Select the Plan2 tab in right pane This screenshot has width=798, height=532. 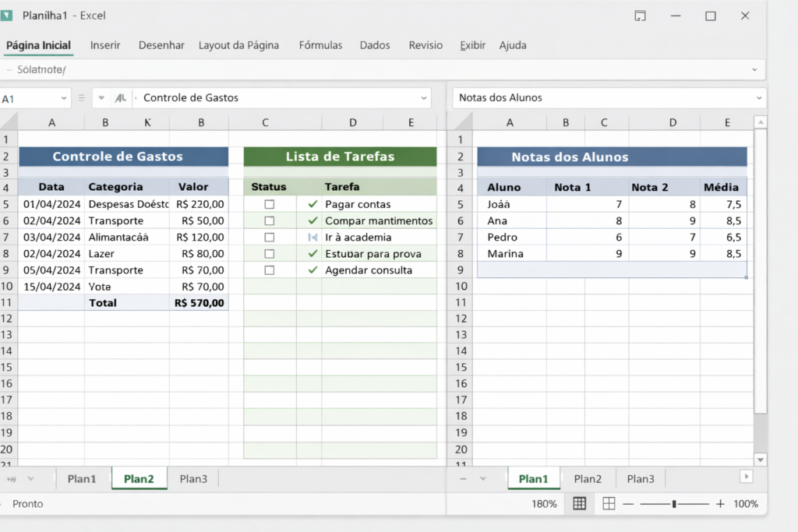588,479
